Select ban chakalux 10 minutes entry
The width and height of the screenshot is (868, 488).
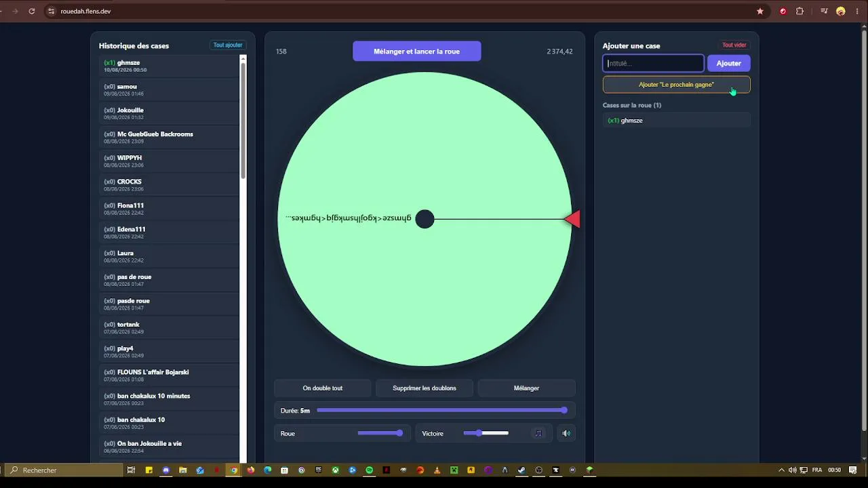[169, 399]
